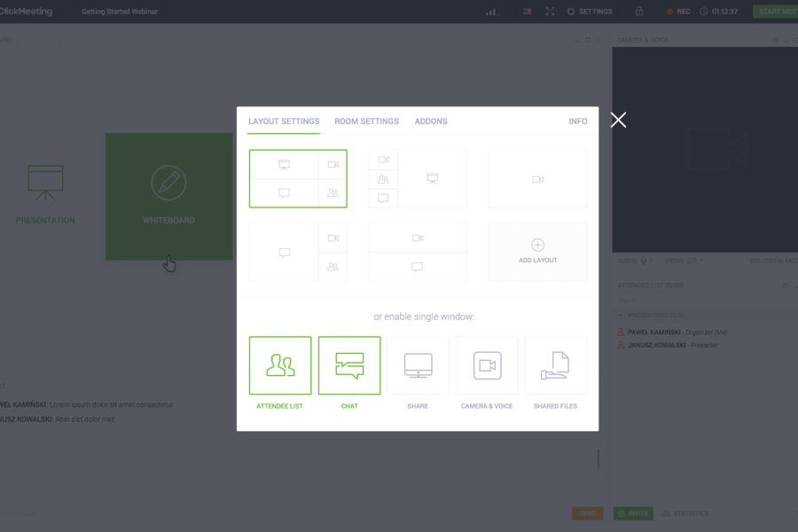Select the Chat single window tile

pyautogui.click(x=349, y=365)
